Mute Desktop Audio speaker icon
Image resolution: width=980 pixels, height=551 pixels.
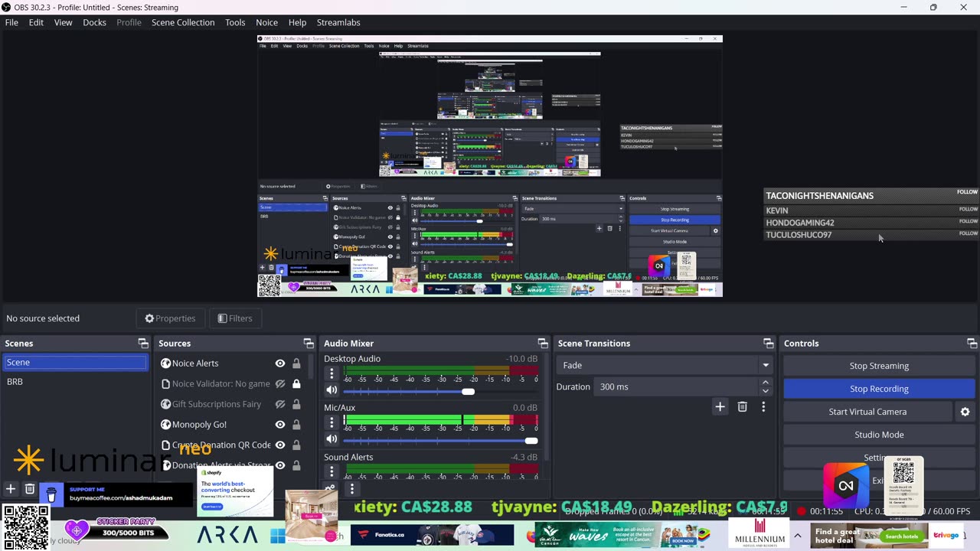click(332, 391)
